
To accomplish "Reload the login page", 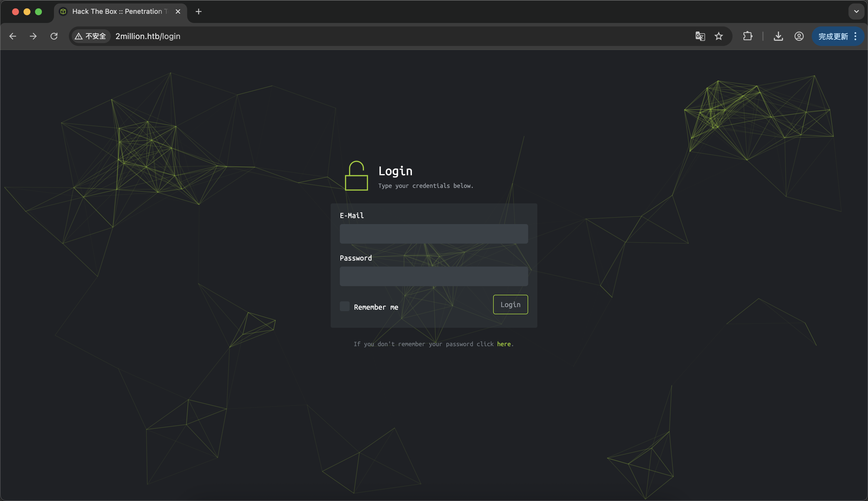I will coord(54,36).
